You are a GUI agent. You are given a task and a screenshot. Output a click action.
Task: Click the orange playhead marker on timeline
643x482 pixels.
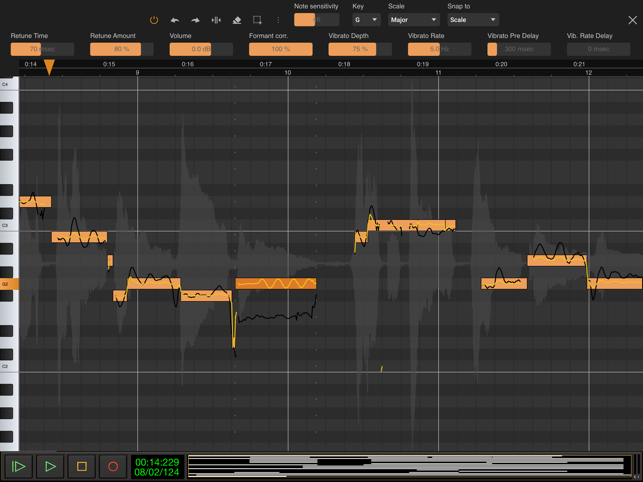point(49,67)
